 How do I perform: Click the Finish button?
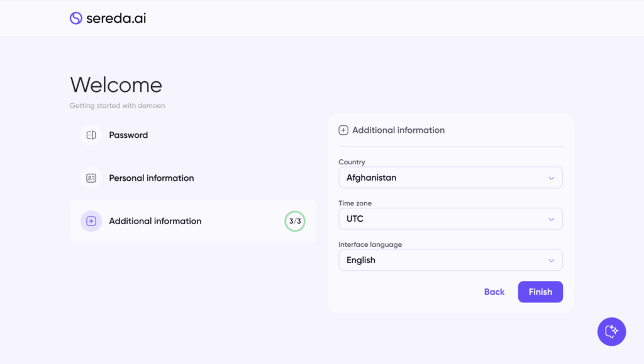pos(540,292)
